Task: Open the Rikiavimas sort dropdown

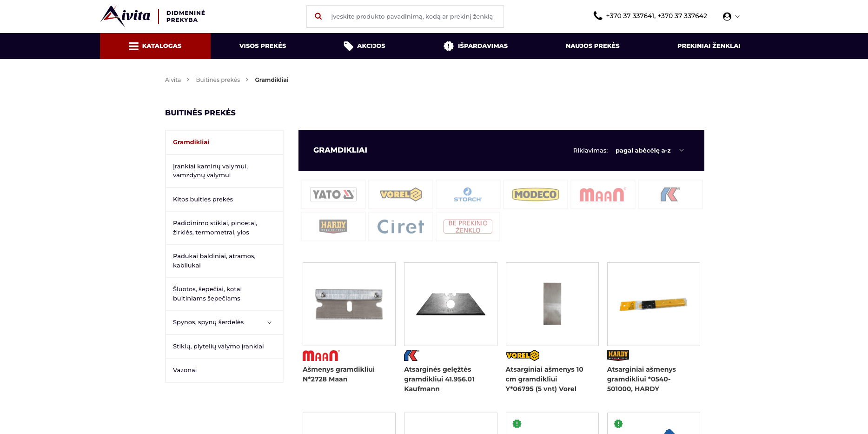Action: (x=649, y=150)
